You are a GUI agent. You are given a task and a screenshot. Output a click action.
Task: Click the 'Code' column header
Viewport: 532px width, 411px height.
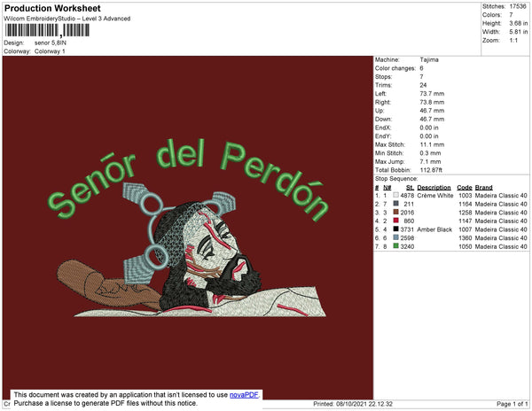tap(465, 188)
